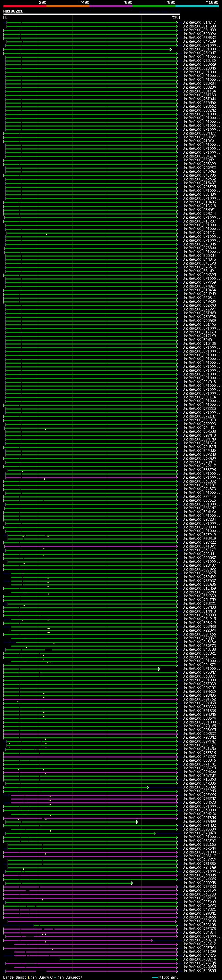Open hit UniRef100_Q5BKK9
The image size is (222, 980).
(199, 65)
